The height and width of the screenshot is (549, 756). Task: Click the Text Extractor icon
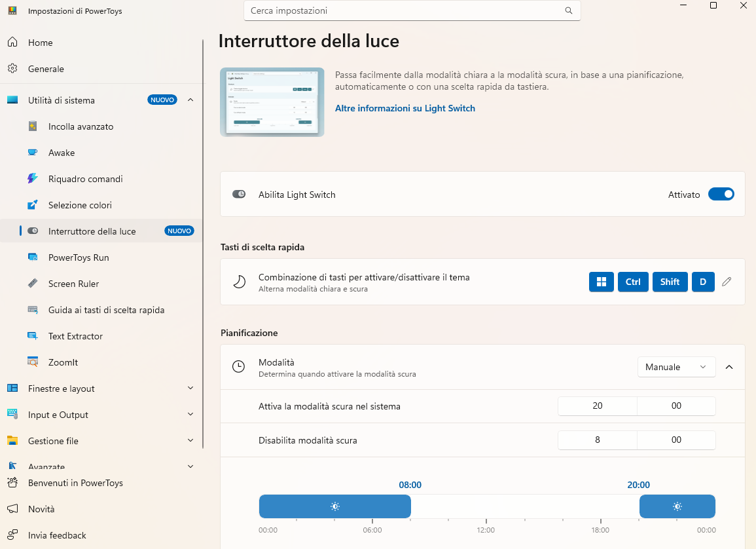[33, 336]
